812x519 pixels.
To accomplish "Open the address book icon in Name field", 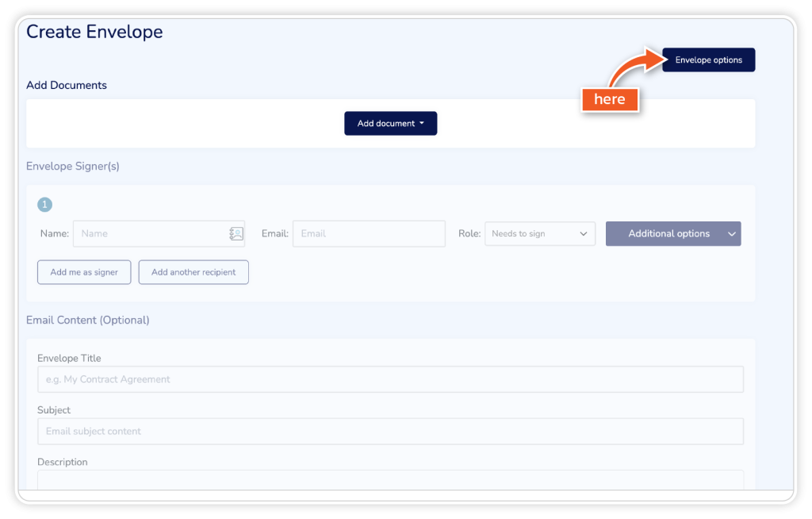I will pyautogui.click(x=236, y=233).
